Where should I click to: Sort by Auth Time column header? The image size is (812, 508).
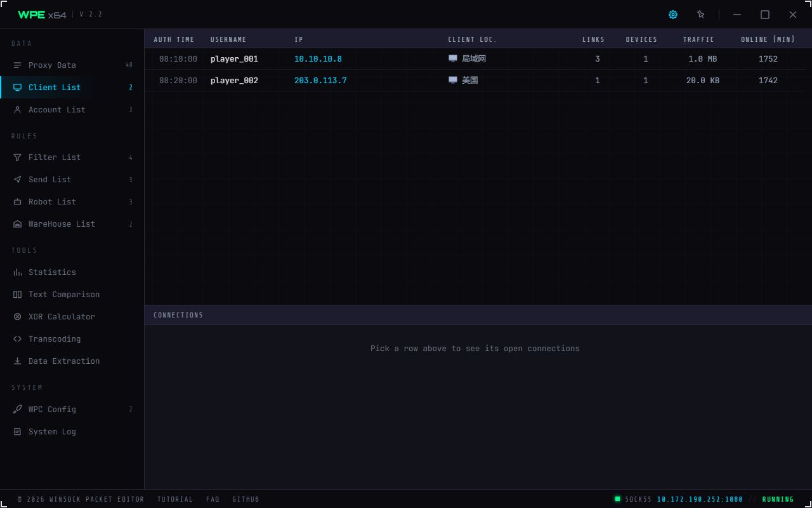174,39
